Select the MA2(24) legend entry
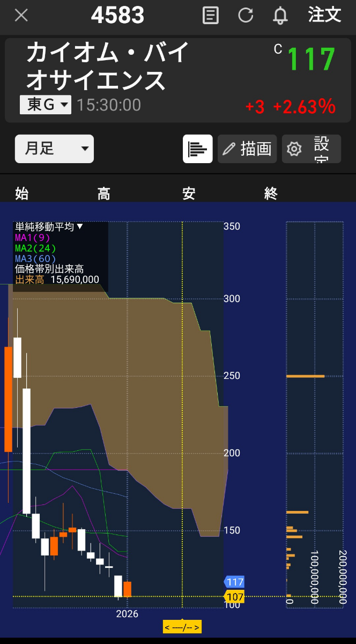The height and width of the screenshot is (644, 356). click(x=35, y=248)
